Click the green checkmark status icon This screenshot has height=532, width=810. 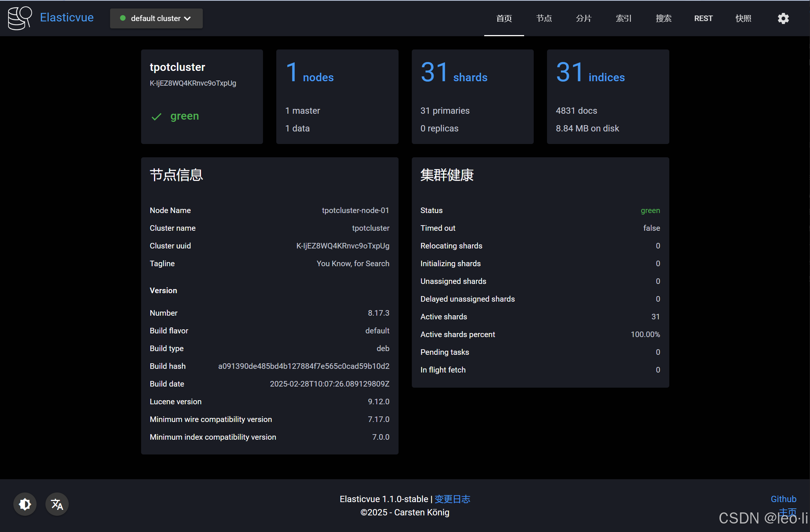tap(157, 117)
